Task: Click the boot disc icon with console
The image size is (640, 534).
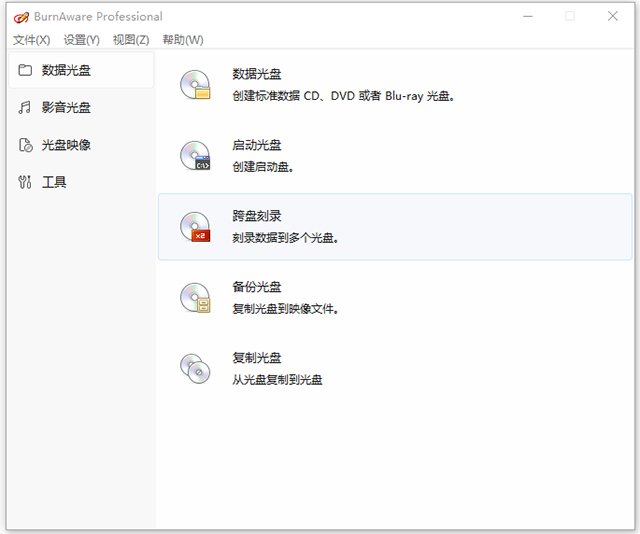Action: pos(196,156)
